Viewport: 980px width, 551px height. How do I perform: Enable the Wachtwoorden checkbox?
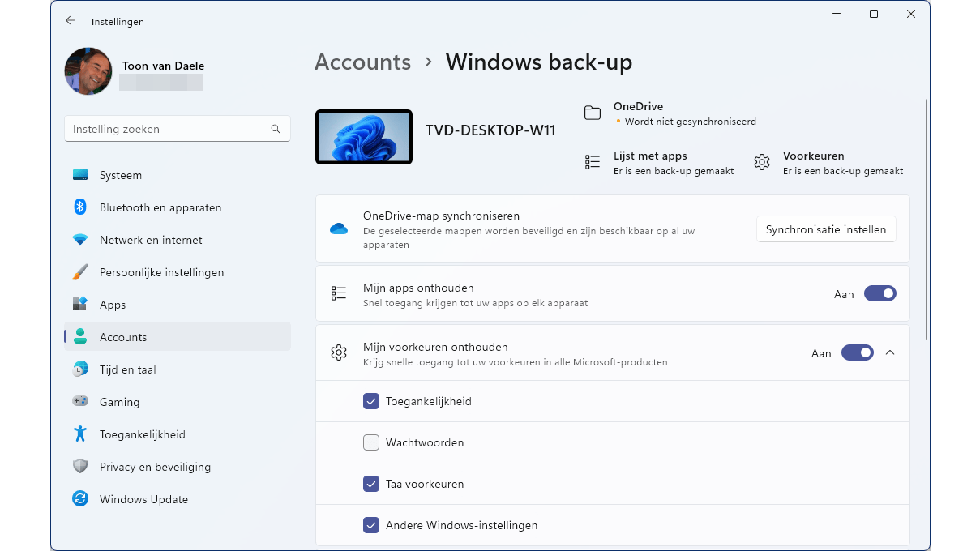[371, 442]
